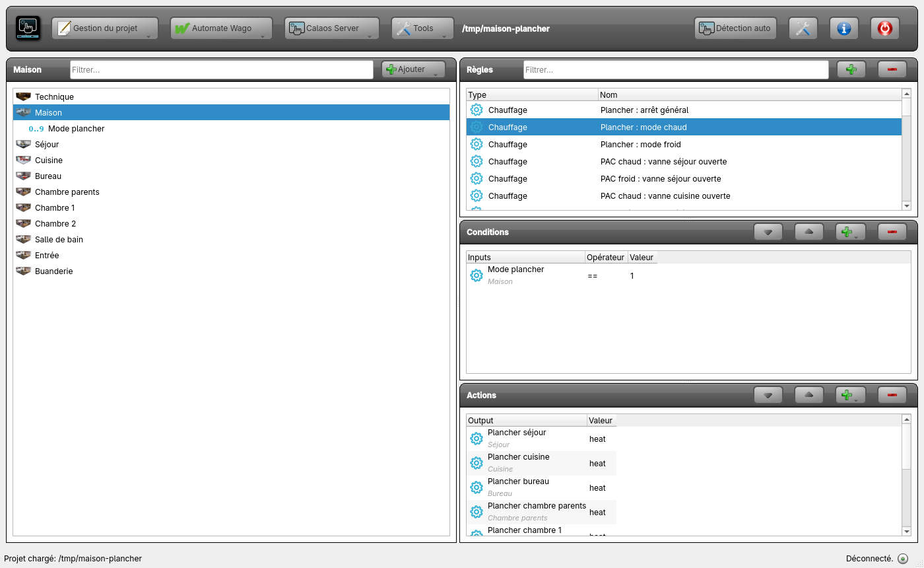
Task: Open the Ajouter dropdown in Maison panel
Action: (x=413, y=69)
